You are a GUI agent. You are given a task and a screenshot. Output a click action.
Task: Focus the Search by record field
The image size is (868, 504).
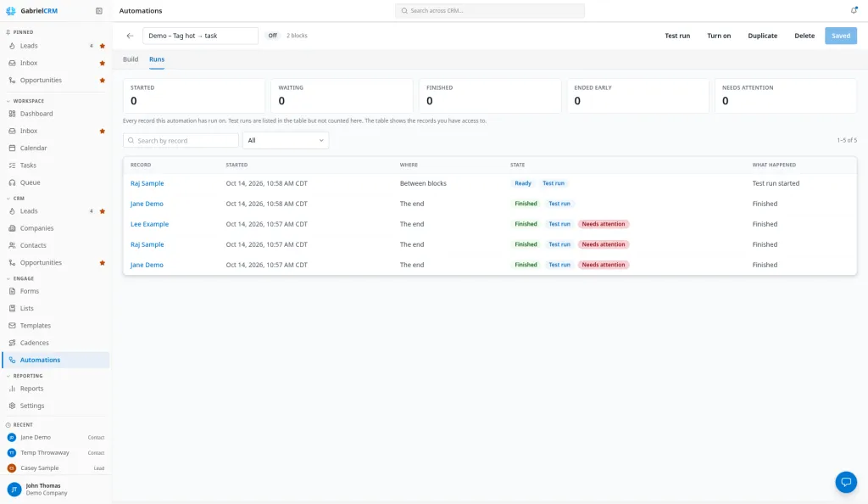[x=181, y=141]
